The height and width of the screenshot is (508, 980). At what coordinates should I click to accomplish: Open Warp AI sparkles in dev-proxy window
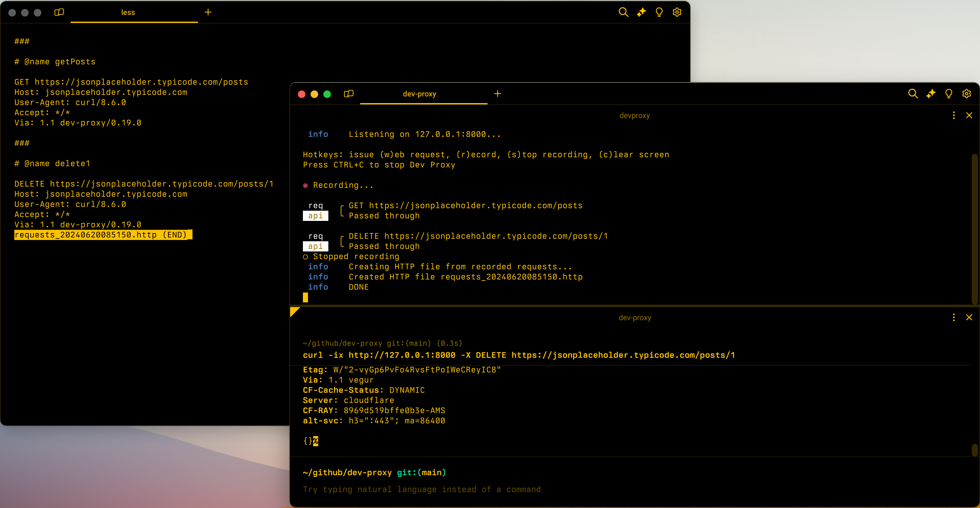[x=931, y=94]
